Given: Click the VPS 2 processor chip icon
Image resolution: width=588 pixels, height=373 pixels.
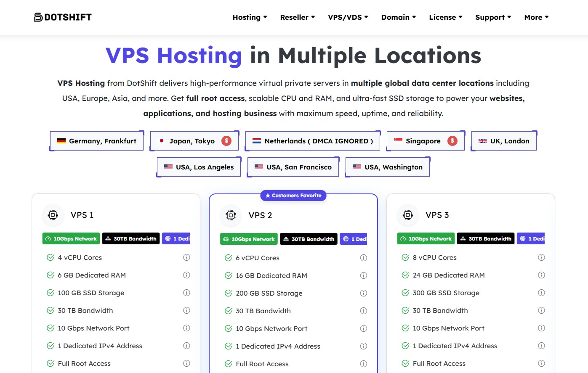Looking at the screenshot, I should tap(231, 215).
